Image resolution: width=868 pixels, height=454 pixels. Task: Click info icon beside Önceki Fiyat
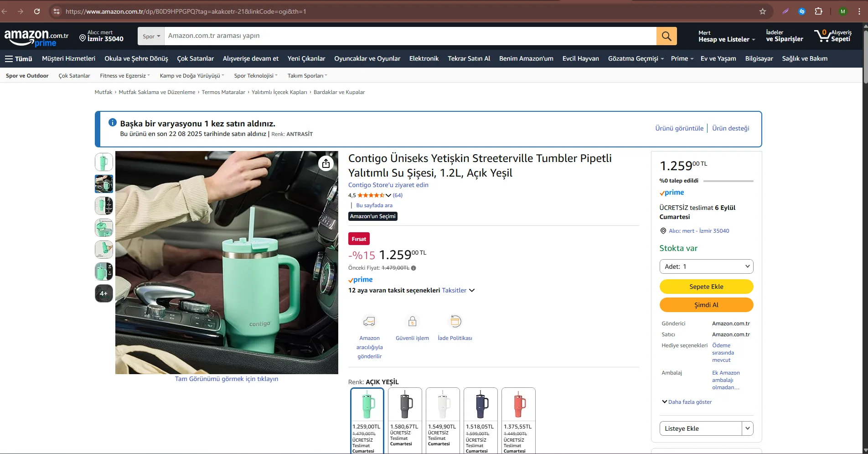coord(413,268)
